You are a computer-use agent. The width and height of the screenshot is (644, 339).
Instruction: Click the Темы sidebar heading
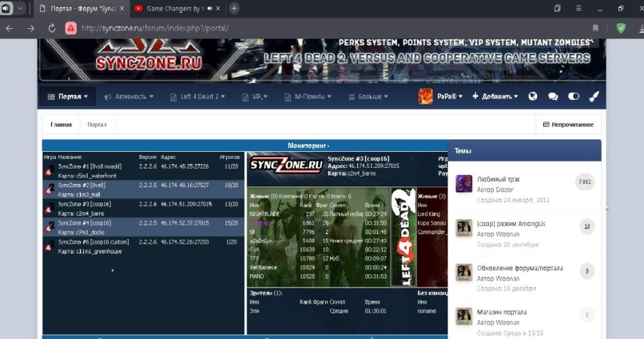[x=463, y=151]
